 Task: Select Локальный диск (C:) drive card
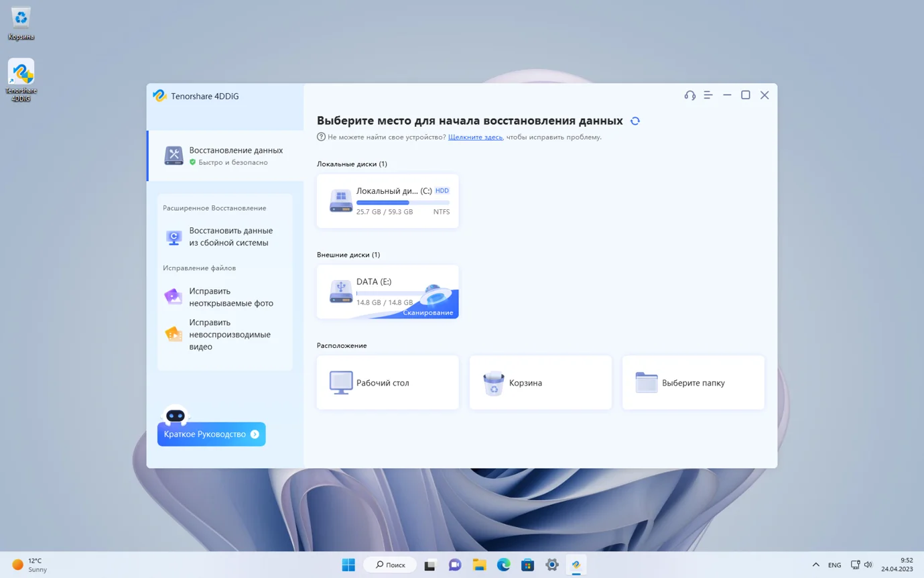click(387, 201)
